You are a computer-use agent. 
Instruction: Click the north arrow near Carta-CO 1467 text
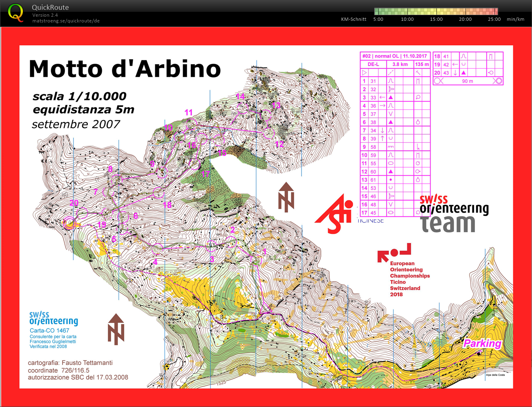coord(116,329)
